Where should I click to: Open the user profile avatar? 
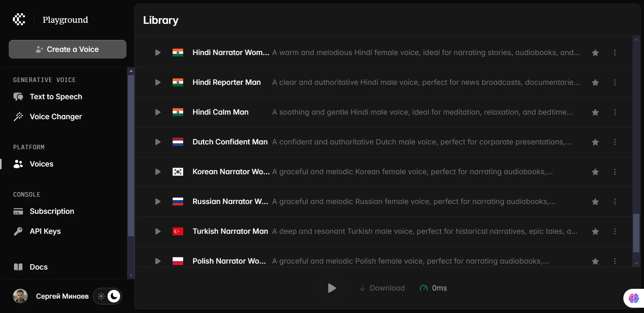20,296
